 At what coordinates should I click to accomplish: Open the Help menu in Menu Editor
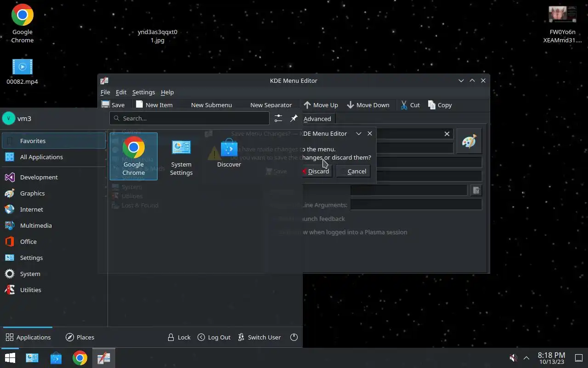click(x=167, y=92)
